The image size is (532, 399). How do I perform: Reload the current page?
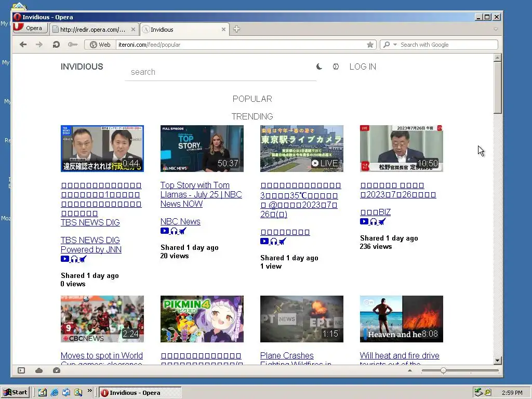coord(56,45)
